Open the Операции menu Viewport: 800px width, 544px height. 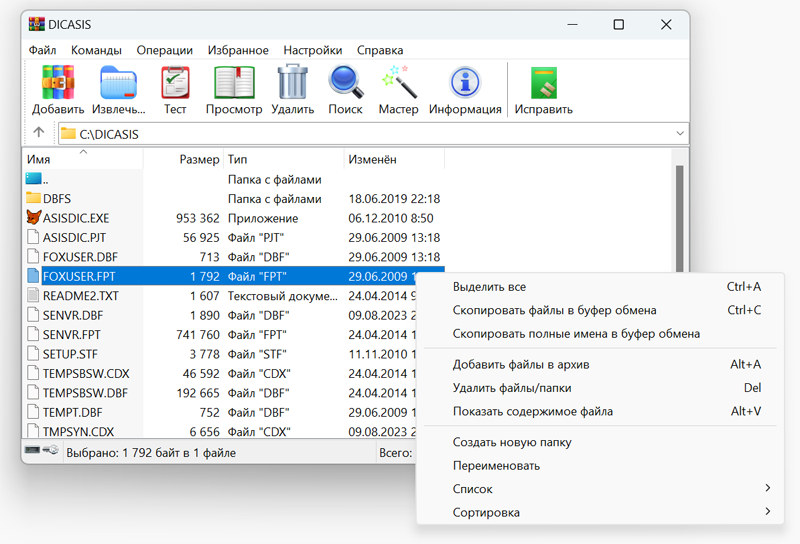pos(165,50)
